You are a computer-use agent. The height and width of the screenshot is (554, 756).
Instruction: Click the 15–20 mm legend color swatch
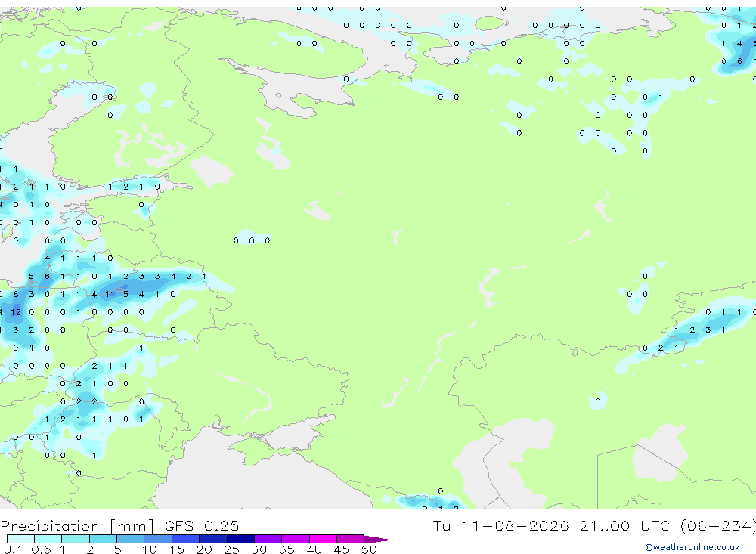point(186,539)
